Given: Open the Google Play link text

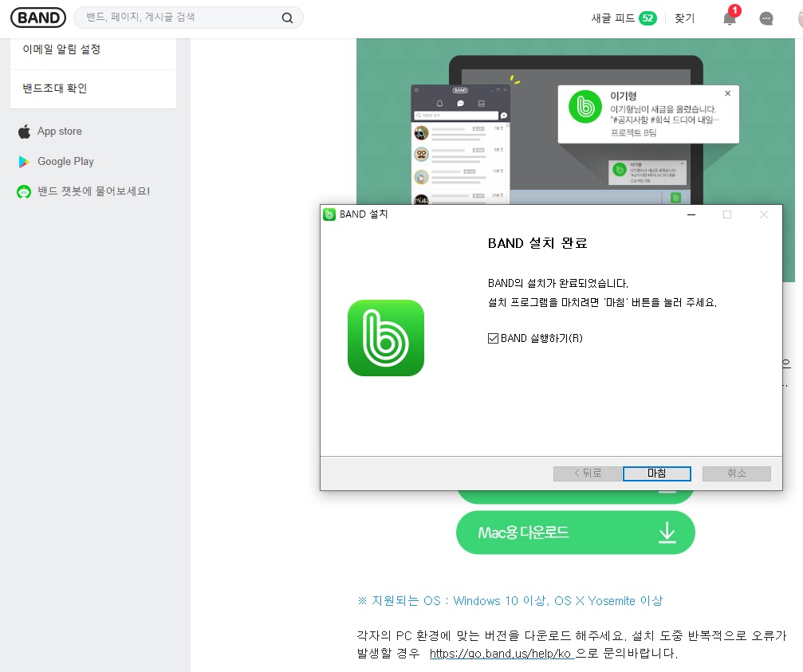Looking at the screenshot, I should 65,162.
